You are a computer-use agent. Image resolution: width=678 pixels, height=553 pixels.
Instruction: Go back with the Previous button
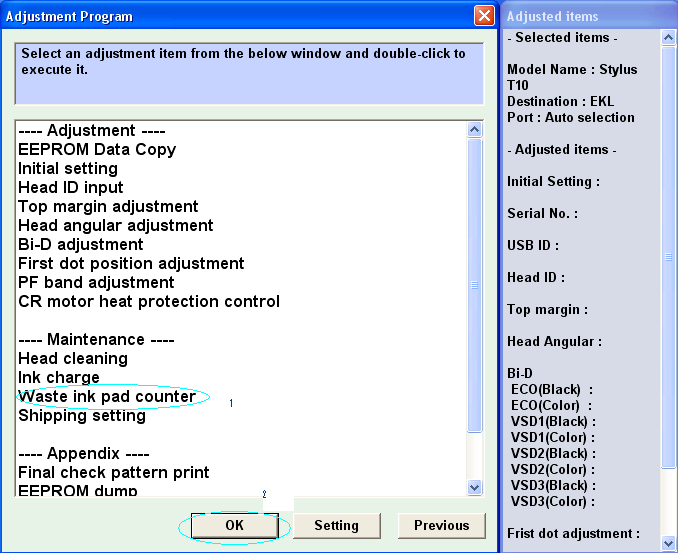coord(441,525)
